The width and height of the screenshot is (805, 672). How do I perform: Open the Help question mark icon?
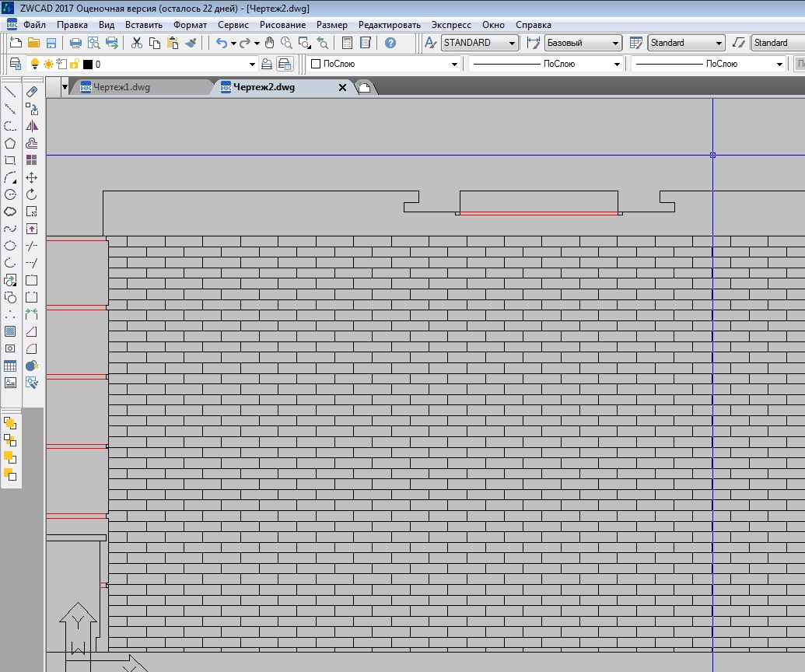390,43
